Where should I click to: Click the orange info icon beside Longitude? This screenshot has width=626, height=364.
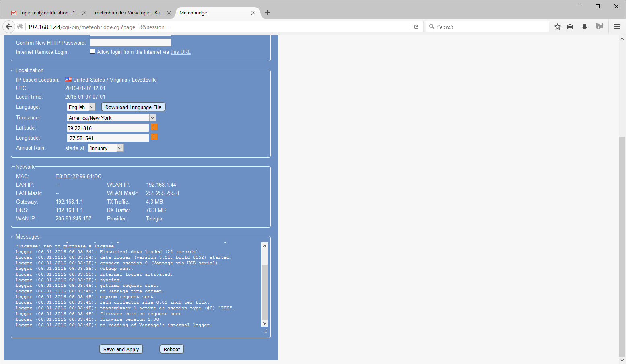pyautogui.click(x=154, y=137)
